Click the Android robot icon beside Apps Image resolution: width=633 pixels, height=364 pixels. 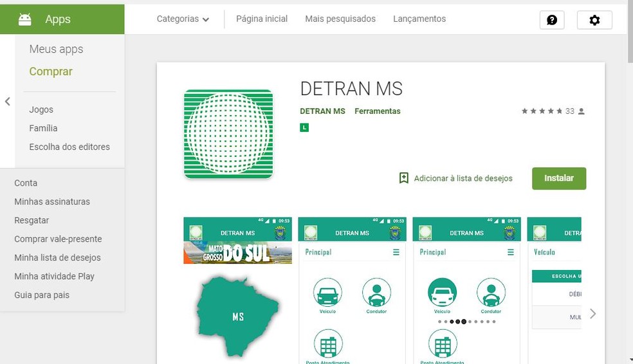pos(25,19)
